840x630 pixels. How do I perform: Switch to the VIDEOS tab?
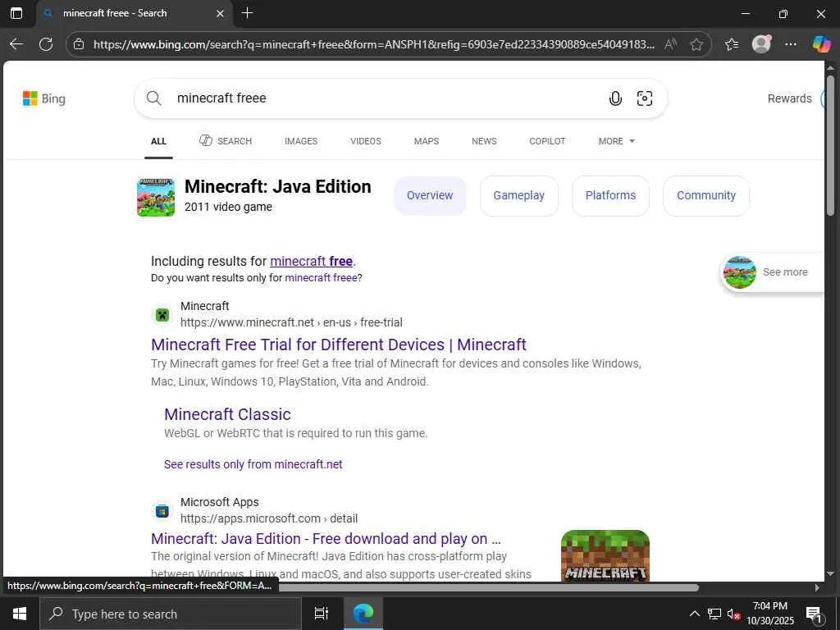[x=366, y=141]
